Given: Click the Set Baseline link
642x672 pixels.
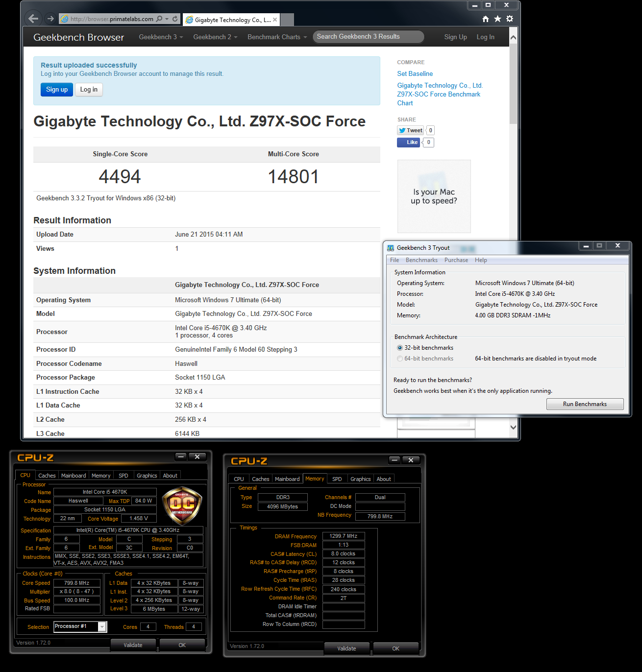Looking at the screenshot, I should [415, 73].
